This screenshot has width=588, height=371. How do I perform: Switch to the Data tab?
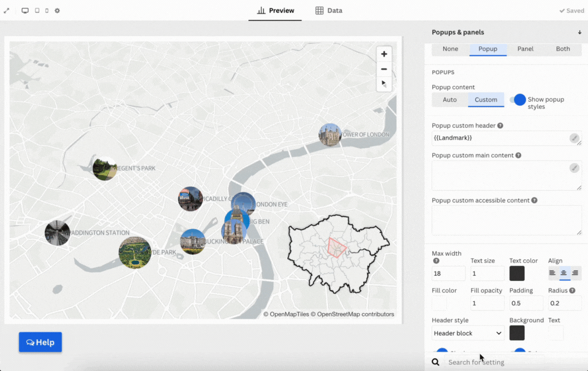[x=329, y=11]
